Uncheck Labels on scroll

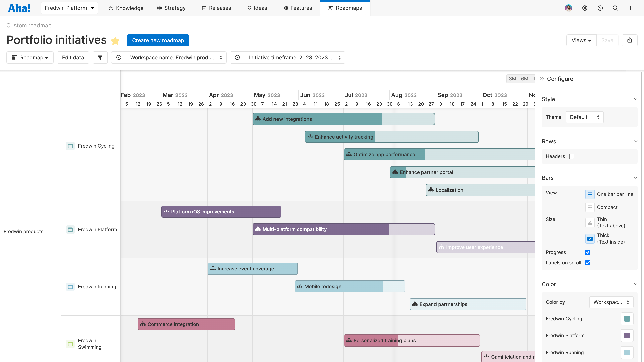pos(588,263)
